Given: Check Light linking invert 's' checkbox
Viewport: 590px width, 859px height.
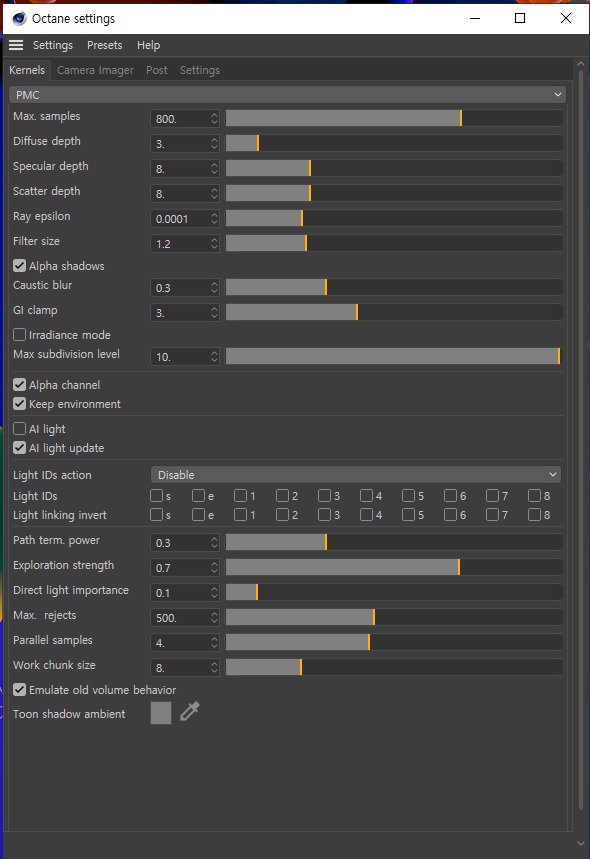Looking at the screenshot, I should tap(156, 514).
